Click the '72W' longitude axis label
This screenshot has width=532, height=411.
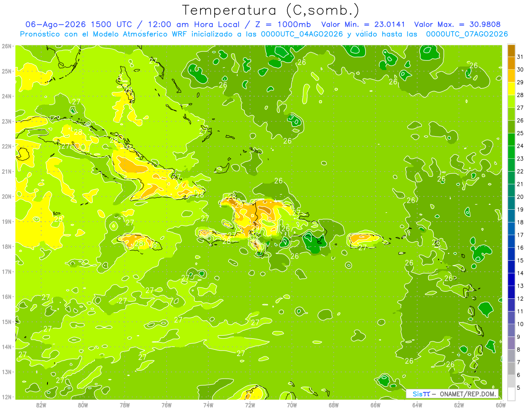coord(250,405)
